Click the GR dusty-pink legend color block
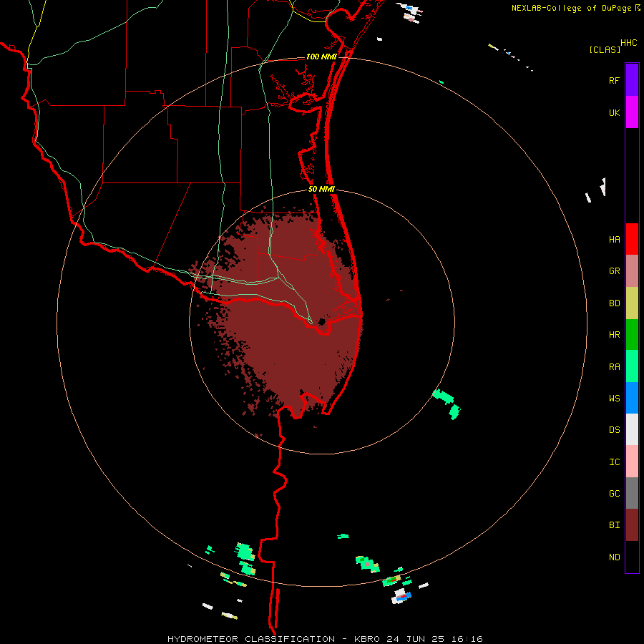Viewport: 644px width, 644px height. click(632, 271)
